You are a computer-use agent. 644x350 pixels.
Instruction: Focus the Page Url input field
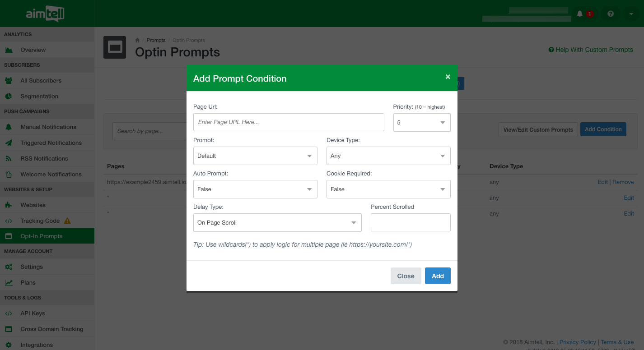pos(288,122)
